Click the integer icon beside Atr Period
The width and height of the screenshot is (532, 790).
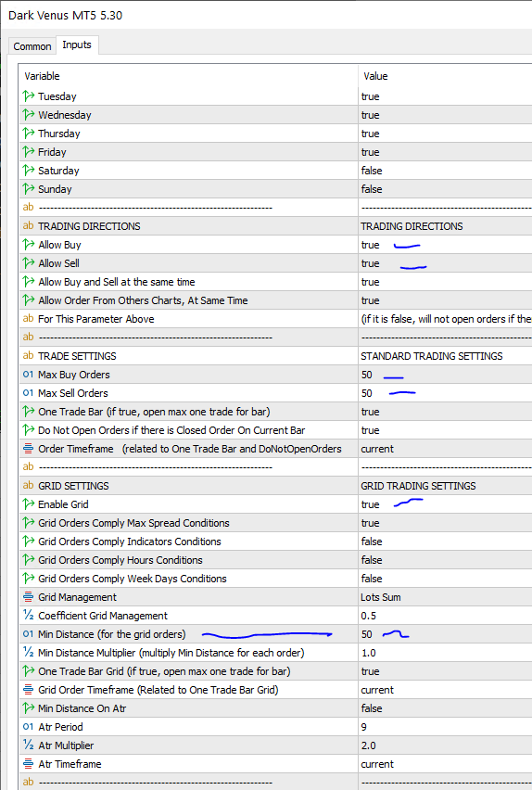pyautogui.click(x=28, y=727)
